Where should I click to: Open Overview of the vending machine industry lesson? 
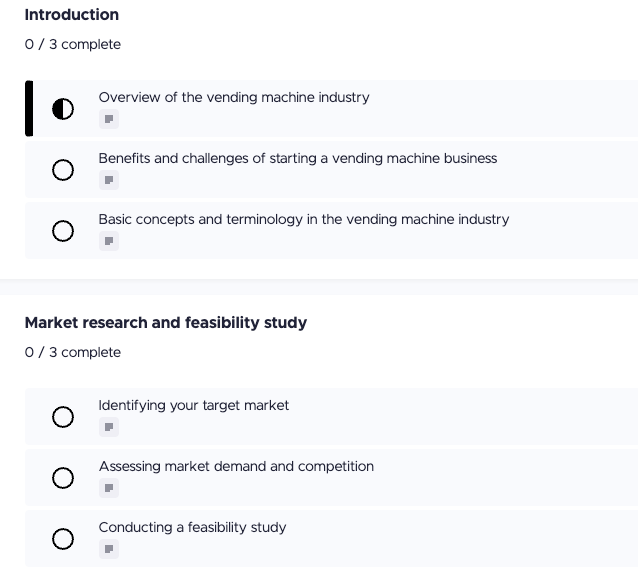coord(234,98)
